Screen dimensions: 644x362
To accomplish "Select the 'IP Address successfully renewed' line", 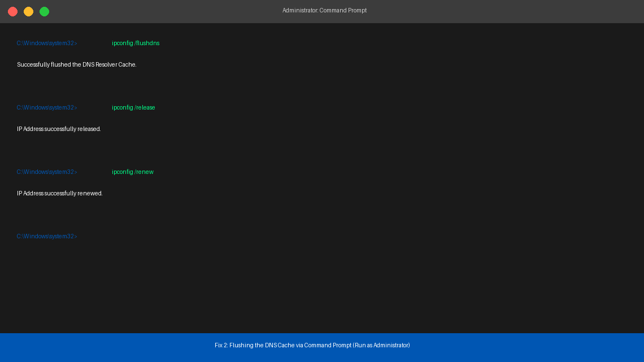I will (x=59, y=193).
